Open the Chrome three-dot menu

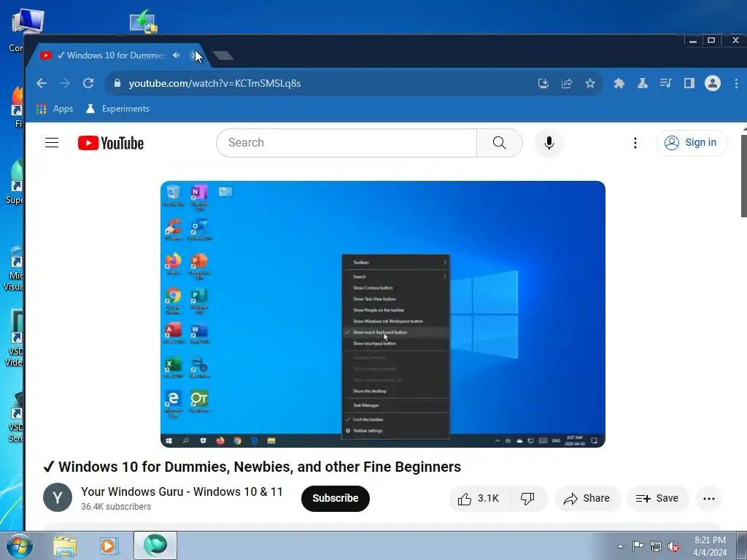[x=736, y=83]
